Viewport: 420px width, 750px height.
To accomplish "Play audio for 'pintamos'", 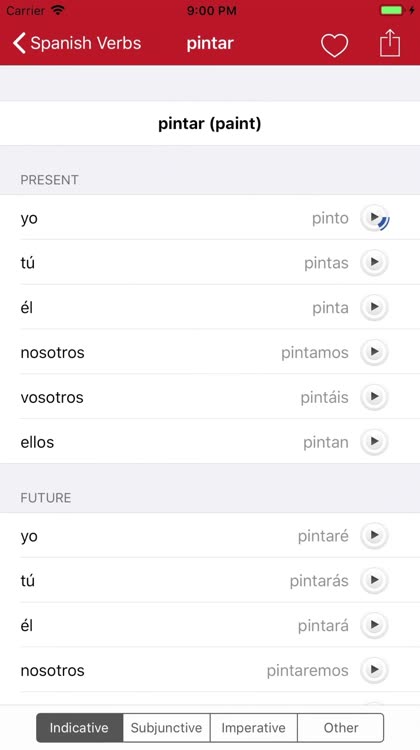I will [x=374, y=352].
